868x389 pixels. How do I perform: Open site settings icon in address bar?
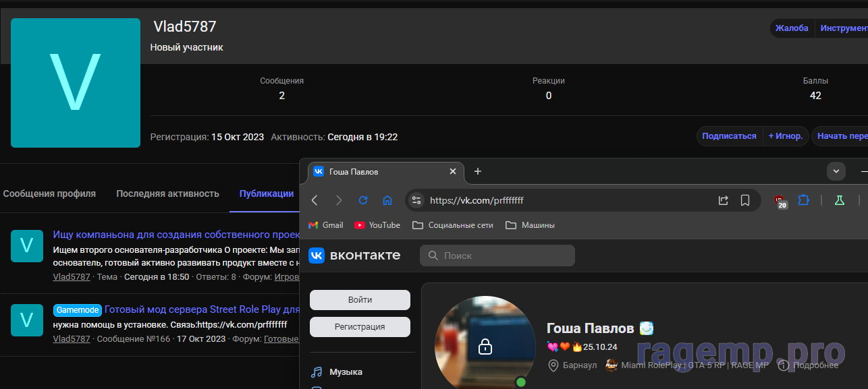tap(416, 200)
